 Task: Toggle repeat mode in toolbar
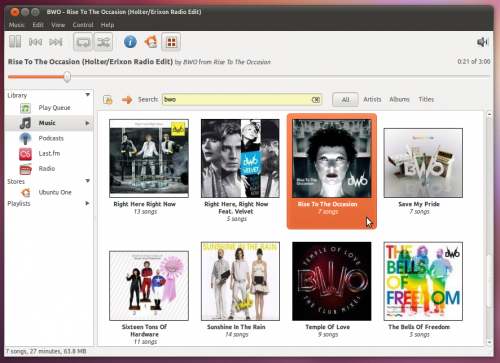(83, 42)
